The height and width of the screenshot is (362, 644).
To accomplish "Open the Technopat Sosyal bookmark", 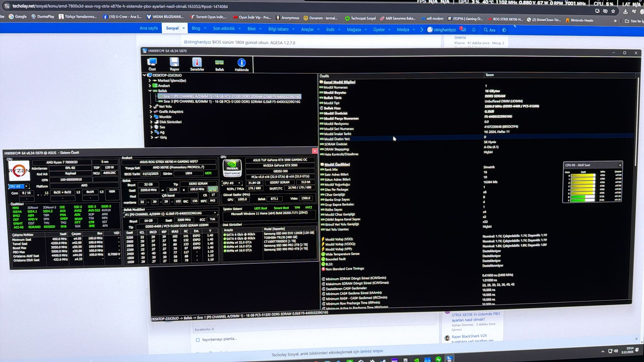I will click(360, 18).
